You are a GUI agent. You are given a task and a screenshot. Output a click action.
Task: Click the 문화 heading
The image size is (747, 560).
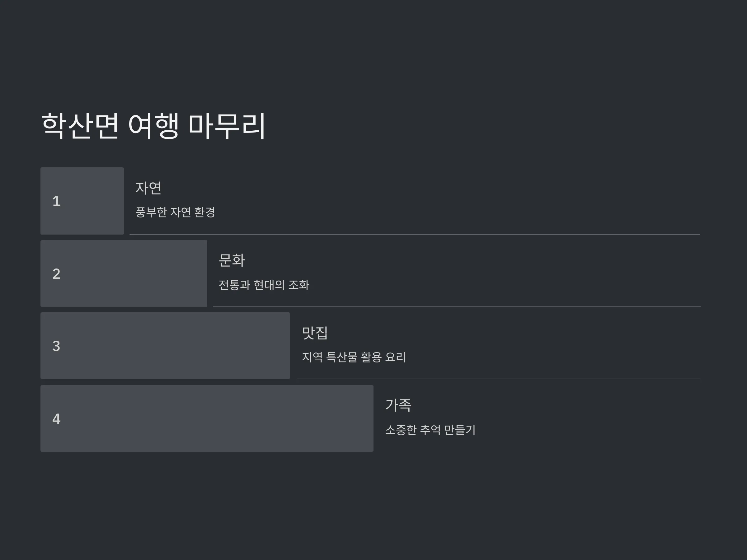232,260
